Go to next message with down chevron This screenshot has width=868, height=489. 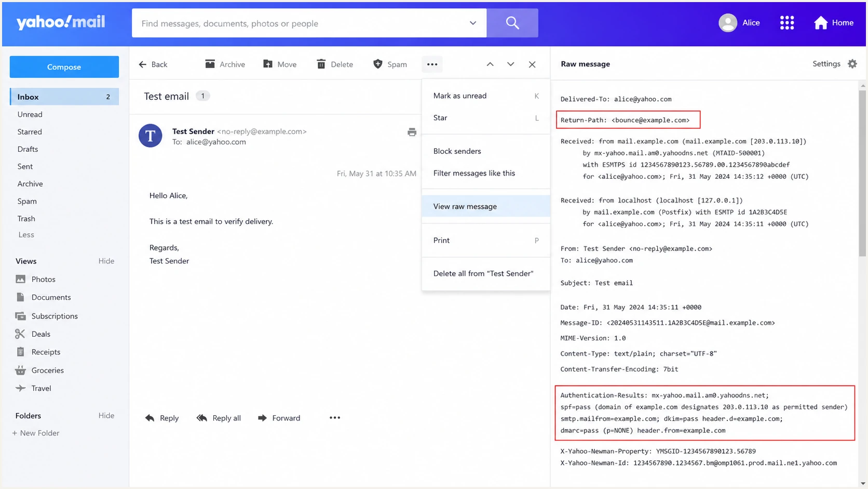click(x=511, y=64)
